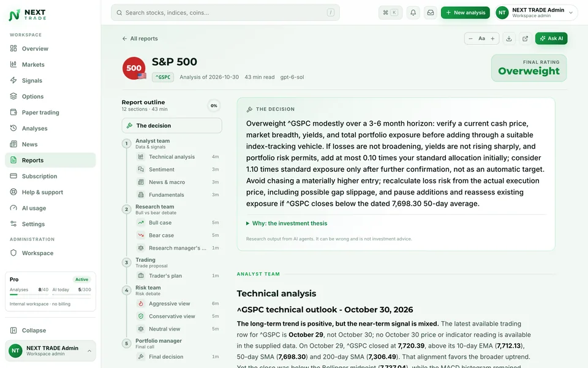
Task: Click the Aggressive view flame icon
Action: (141, 304)
